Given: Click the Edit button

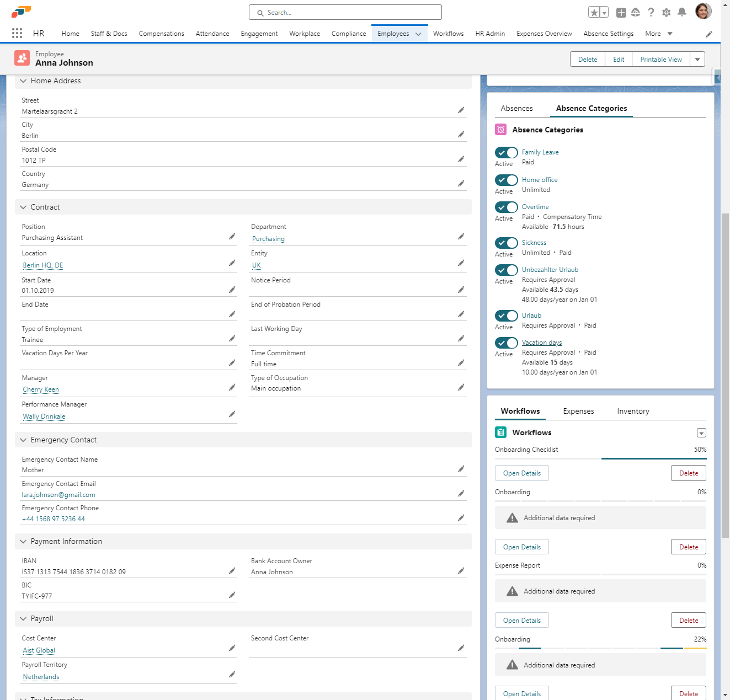Looking at the screenshot, I should click(619, 60).
